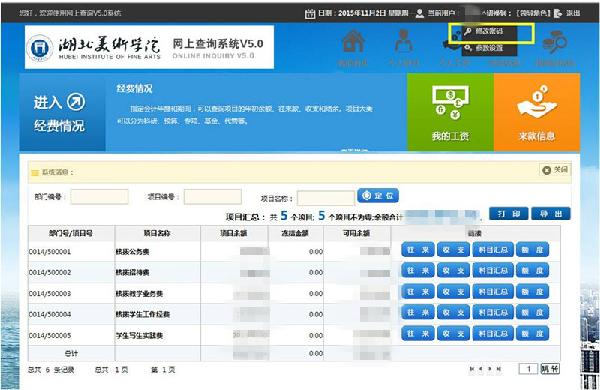Open the person-shaped personal info nav icon
Viewport: 600px width, 390px height.
pyautogui.click(x=403, y=41)
